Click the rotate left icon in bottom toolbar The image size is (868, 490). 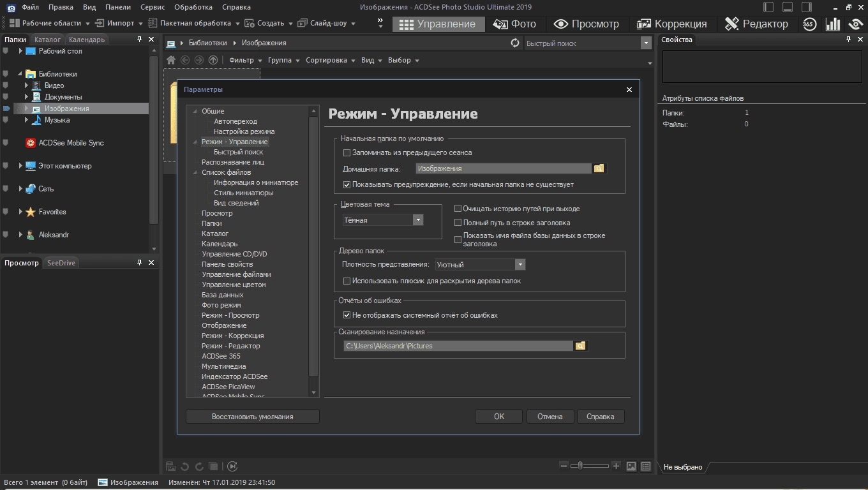[185, 466]
